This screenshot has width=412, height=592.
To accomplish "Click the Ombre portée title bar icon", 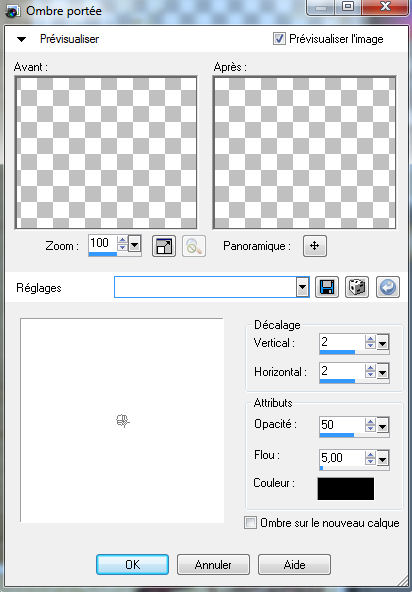I will 12,11.
